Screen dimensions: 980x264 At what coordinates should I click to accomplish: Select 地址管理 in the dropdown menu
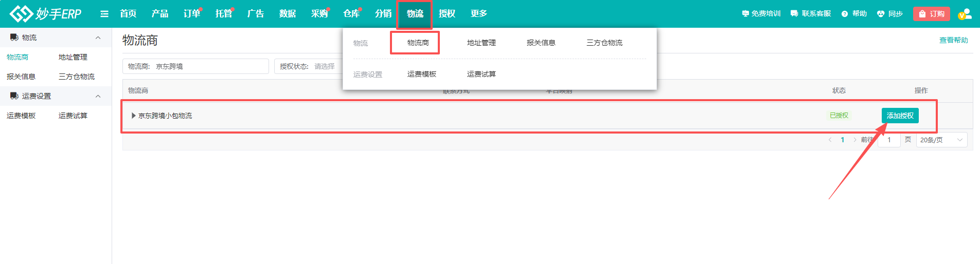(x=481, y=43)
